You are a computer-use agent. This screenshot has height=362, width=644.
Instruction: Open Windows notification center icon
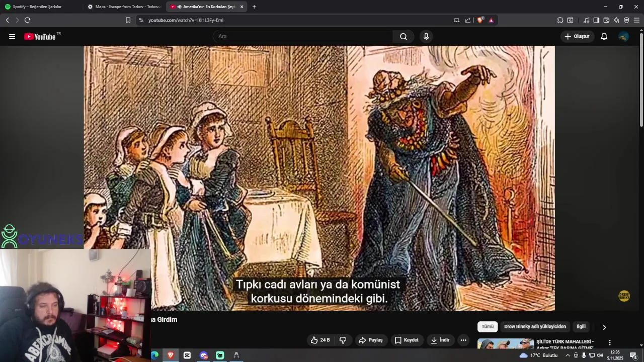pyautogui.click(x=634, y=355)
